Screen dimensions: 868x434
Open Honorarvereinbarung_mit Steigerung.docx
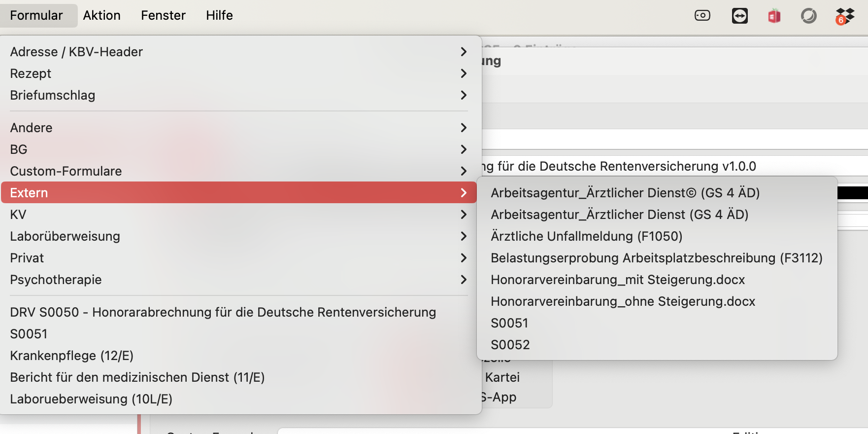point(657,280)
